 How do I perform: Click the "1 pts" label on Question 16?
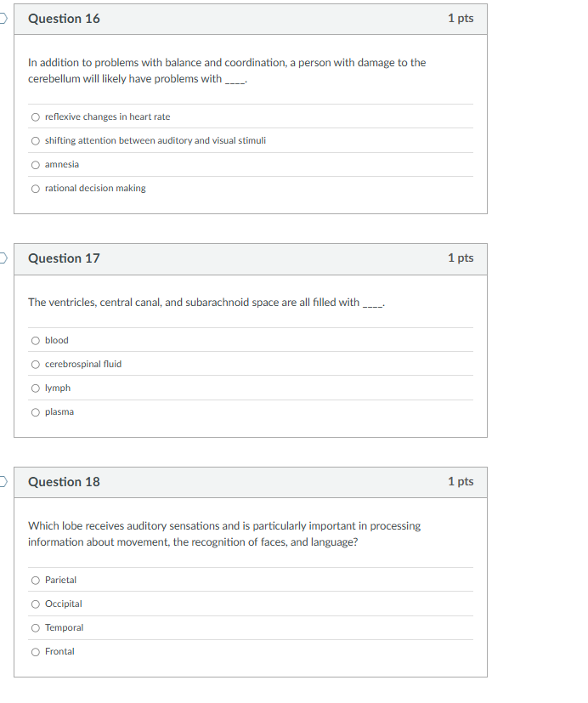(x=460, y=19)
